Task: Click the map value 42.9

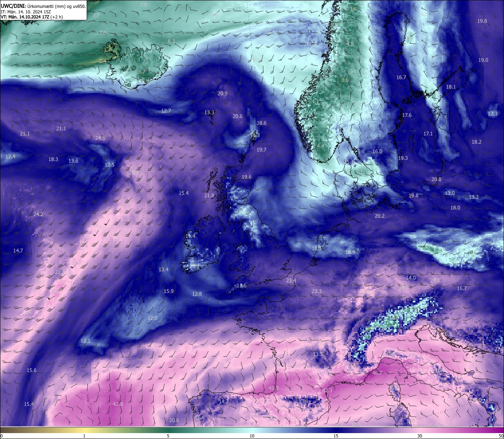Action: tap(118, 404)
